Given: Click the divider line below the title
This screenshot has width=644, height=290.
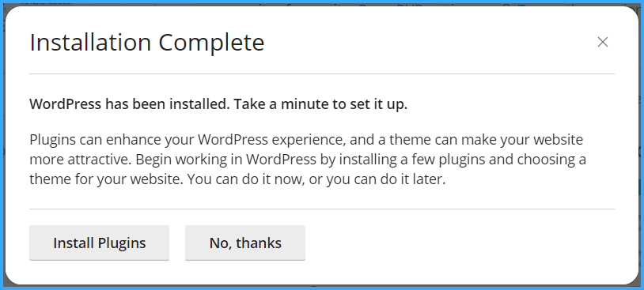Looking at the screenshot, I should pos(321,73).
